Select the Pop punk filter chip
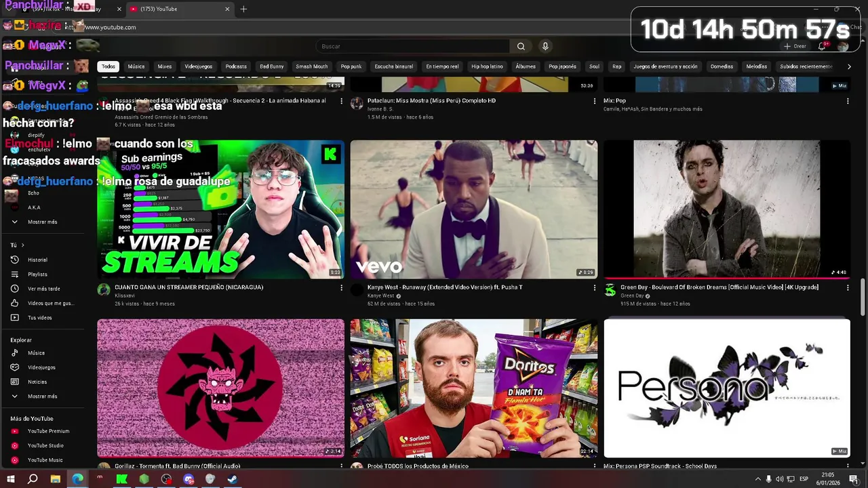Viewport: 868px width, 488px height. coord(351,66)
